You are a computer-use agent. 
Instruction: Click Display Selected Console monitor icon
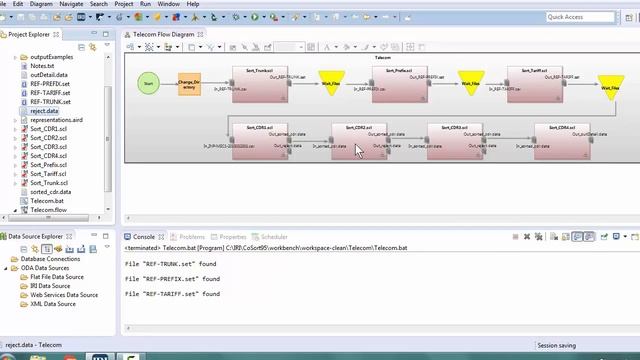[616, 237]
